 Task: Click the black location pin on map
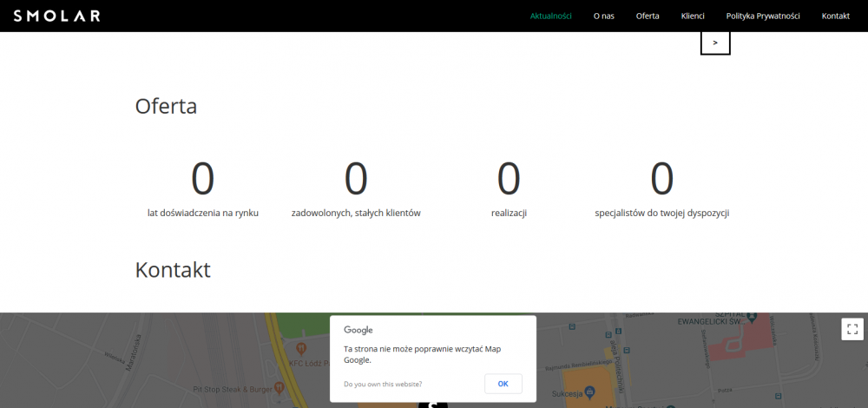click(433, 404)
